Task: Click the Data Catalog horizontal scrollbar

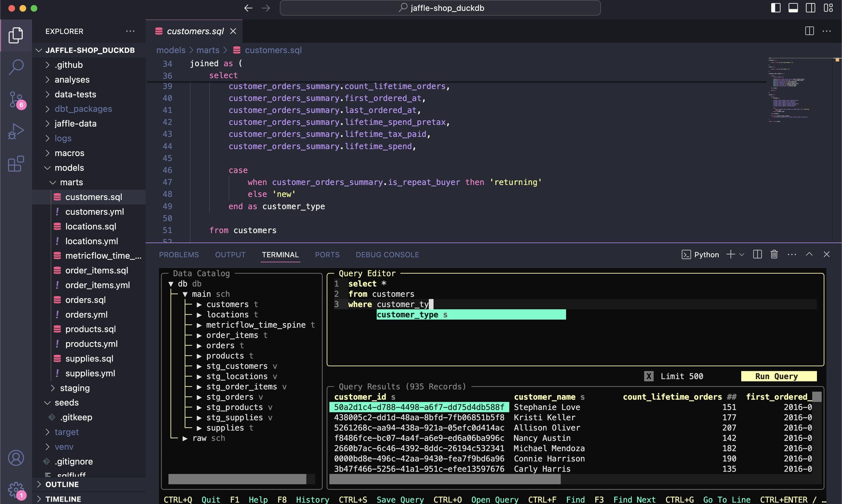Action: coord(237,479)
